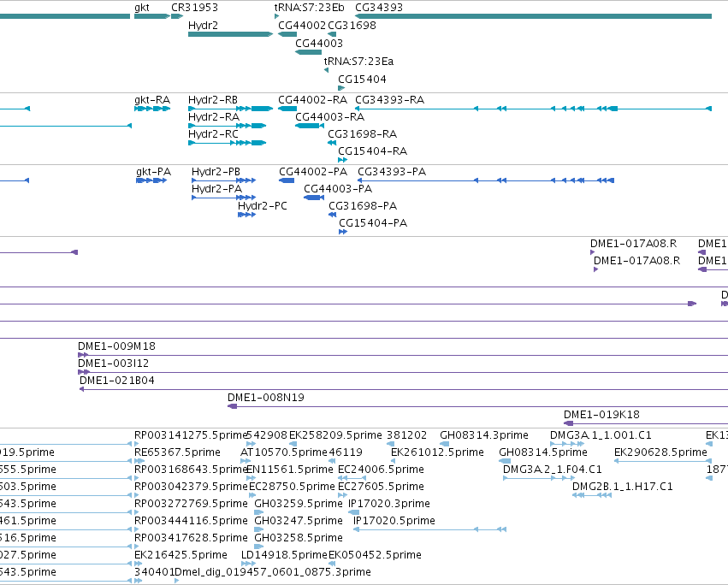The image size is (728, 585).
Task: Select the CG34393 gene bar
Action: (533, 16)
